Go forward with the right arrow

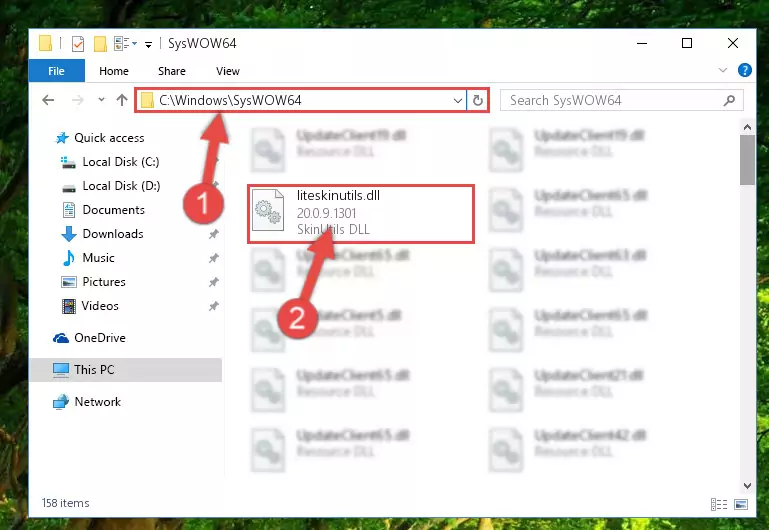click(77, 100)
